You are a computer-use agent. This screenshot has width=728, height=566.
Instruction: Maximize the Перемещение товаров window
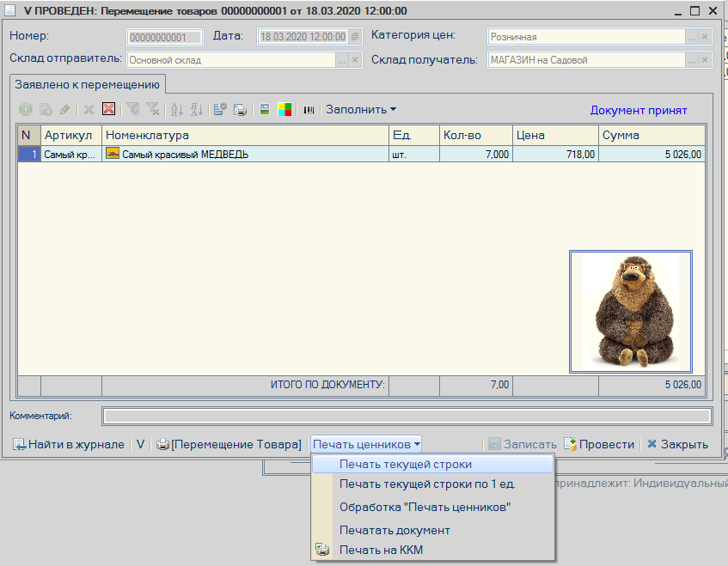pyautogui.click(x=694, y=10)
